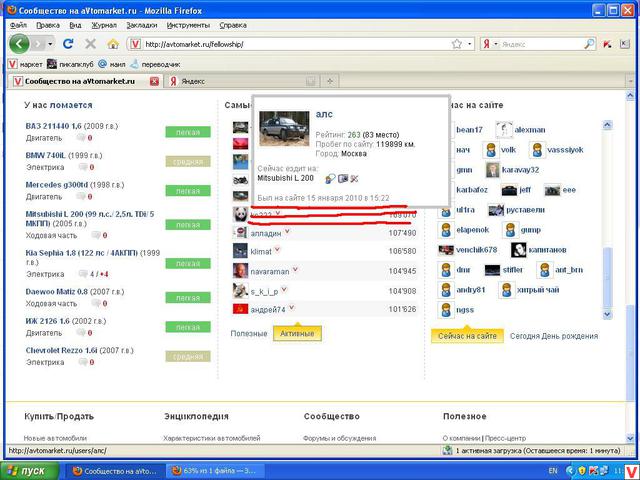Open the Новые автомобили footer link
Screen dimensions: 640x480
pyautogui.click(x=55, y=438)
